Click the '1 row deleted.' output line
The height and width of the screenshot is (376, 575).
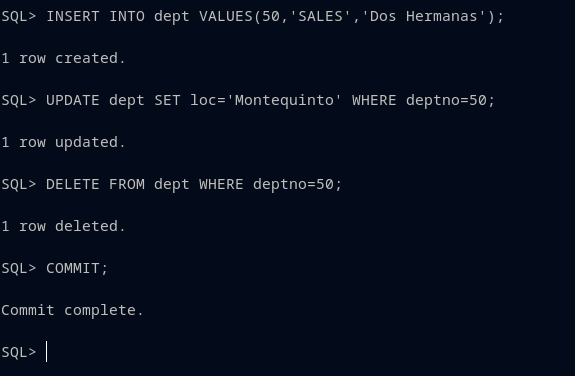(x=63, y=226)
